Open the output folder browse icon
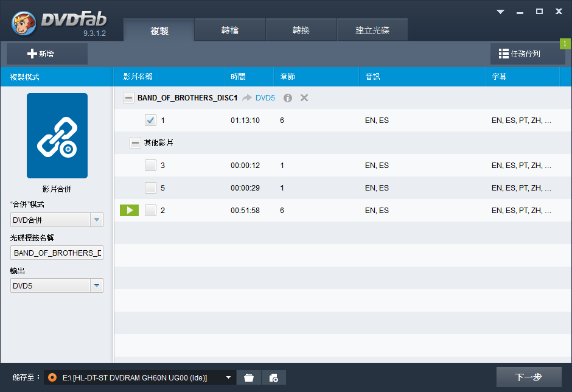This screenshot has height=392, width=572. [x=249, y=378]
